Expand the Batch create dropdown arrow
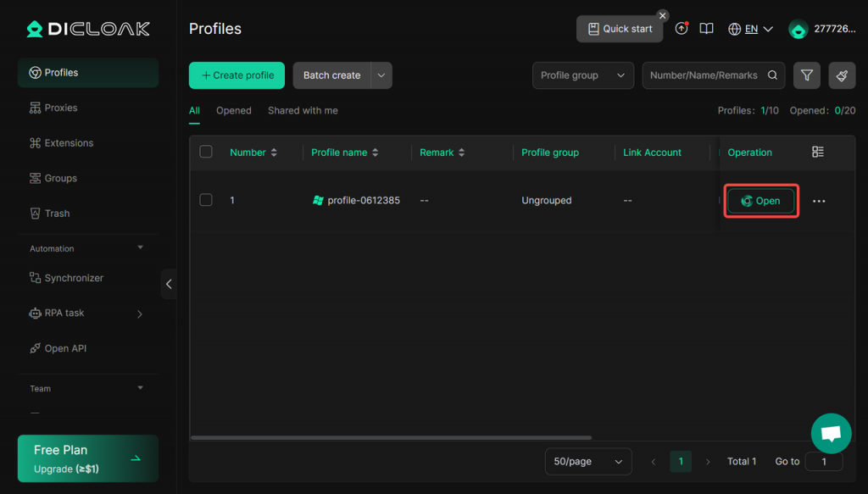 point(381,75)
